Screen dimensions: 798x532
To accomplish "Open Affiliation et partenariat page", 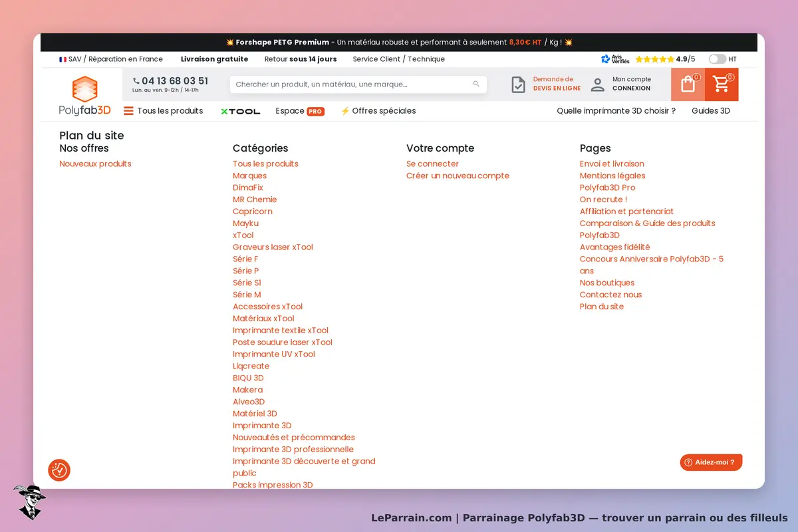I will point(626,211).
